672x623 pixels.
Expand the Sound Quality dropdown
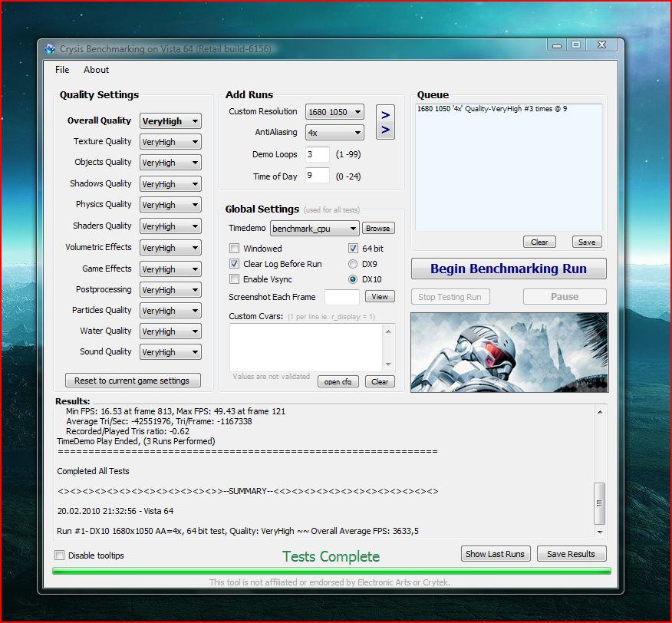click(170, 352)
